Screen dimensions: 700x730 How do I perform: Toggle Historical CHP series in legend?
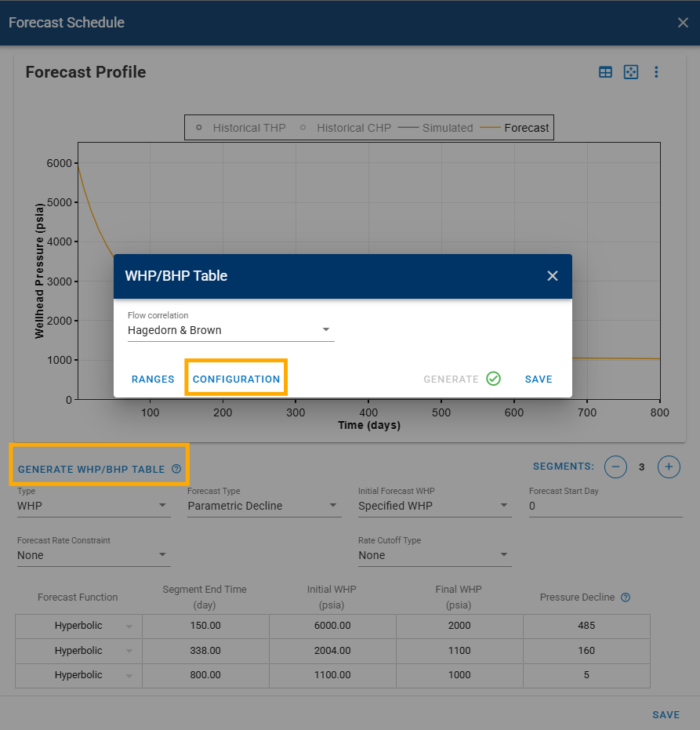click(345, 128)
